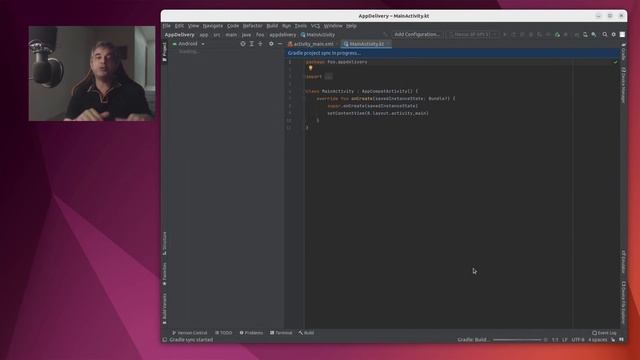Open the File menu

coord(167,26)
